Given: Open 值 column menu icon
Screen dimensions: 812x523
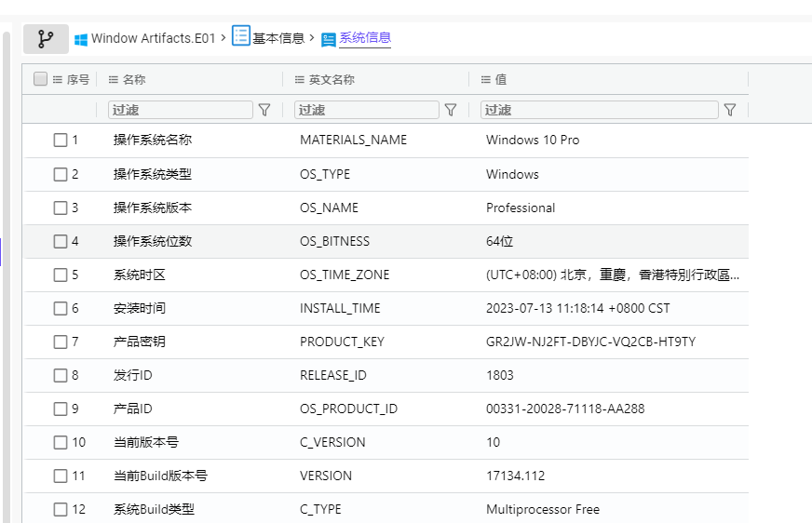Looking at the screenshot, I should click(486, 80).
